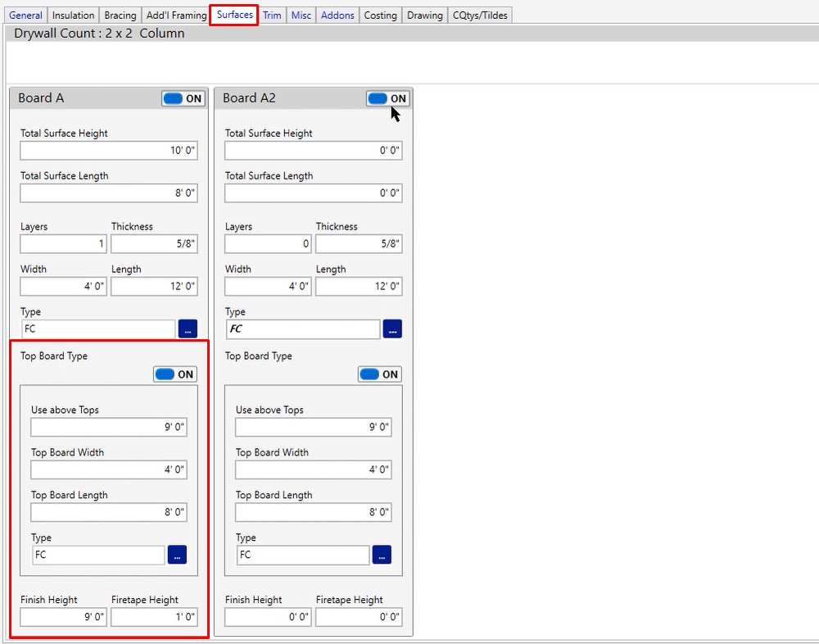Disable Board A Top Board Type switch
Viewport: 819px width, 644px height.
(174, 374)
